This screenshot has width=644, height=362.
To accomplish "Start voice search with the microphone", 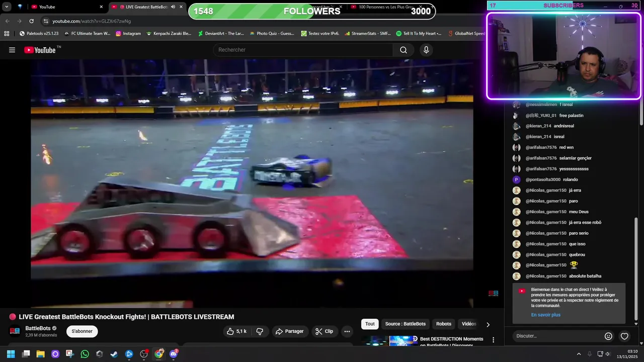I will point(426,50).
